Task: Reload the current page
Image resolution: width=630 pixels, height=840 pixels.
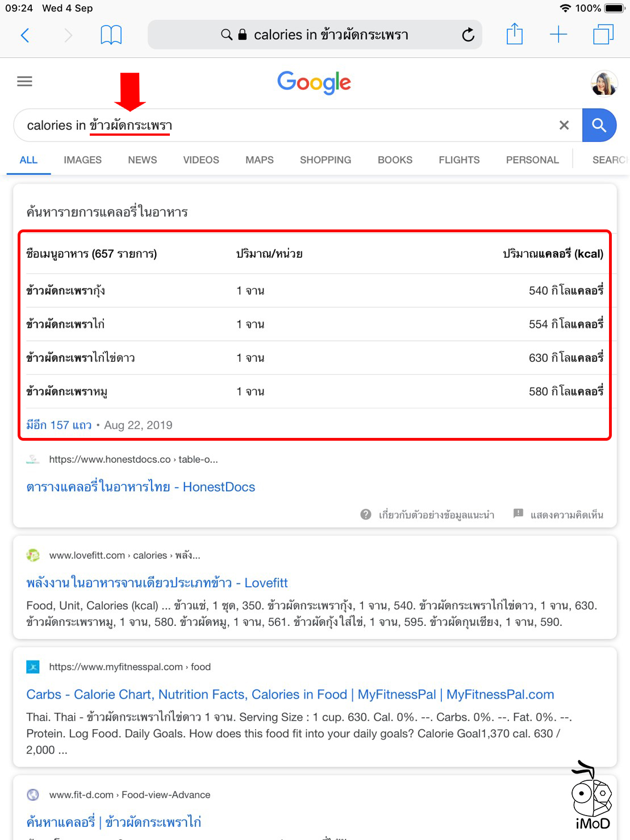Action: 468,35
